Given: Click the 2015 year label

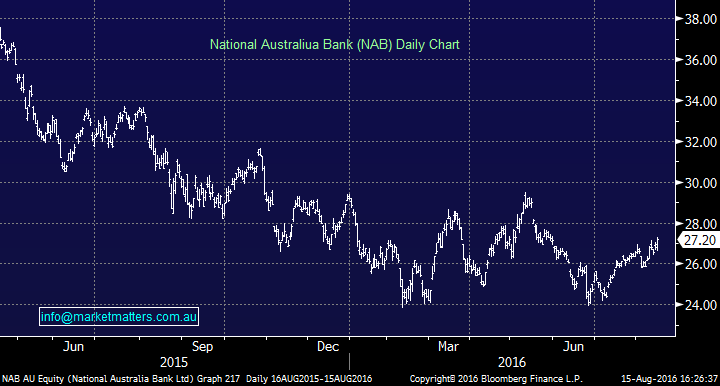Looking at the screenshot, I should pos(174,363).
